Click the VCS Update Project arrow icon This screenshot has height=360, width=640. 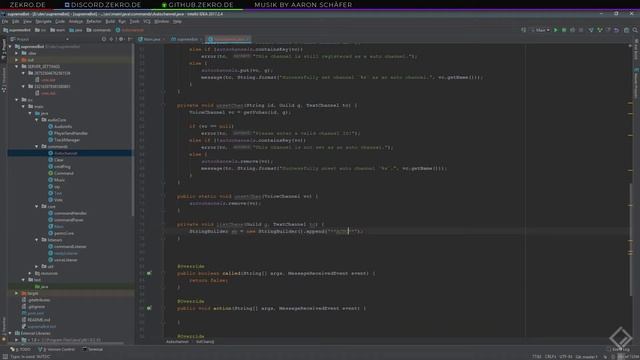pyautogui.click(x=591, y=30)
